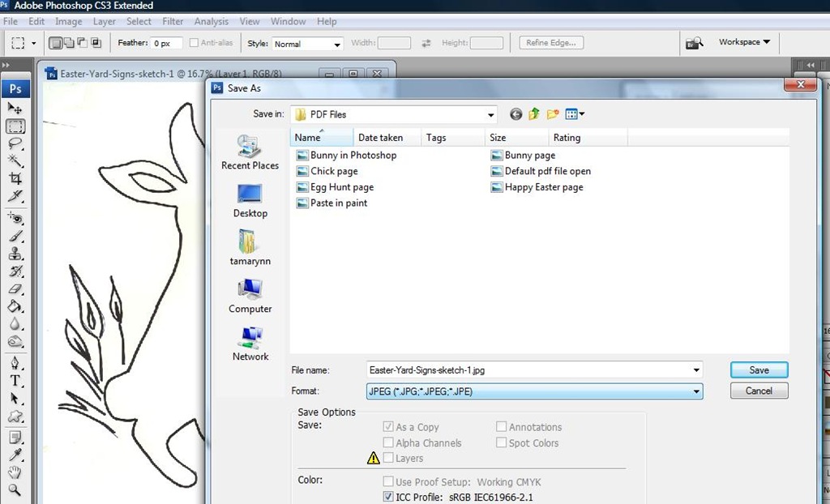The image size is (830, 504).
Task: Choose Intersect with selection mode
Action: (96, 43)
